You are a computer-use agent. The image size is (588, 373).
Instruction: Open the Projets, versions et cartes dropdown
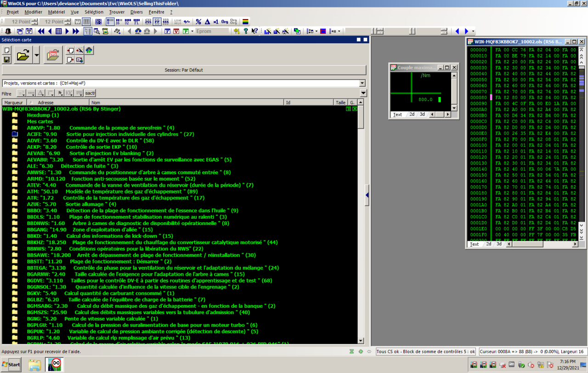[362, 83]
